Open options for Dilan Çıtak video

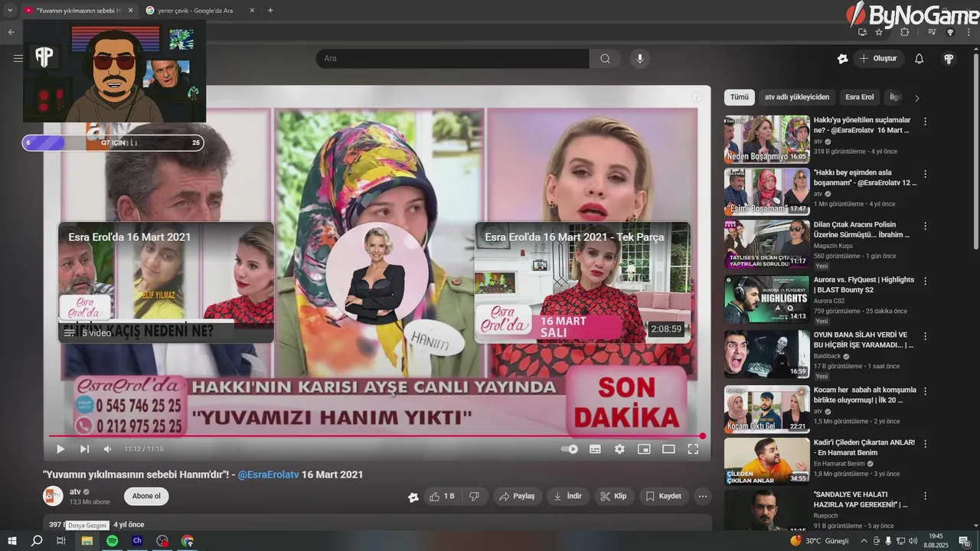coord(925,227)
